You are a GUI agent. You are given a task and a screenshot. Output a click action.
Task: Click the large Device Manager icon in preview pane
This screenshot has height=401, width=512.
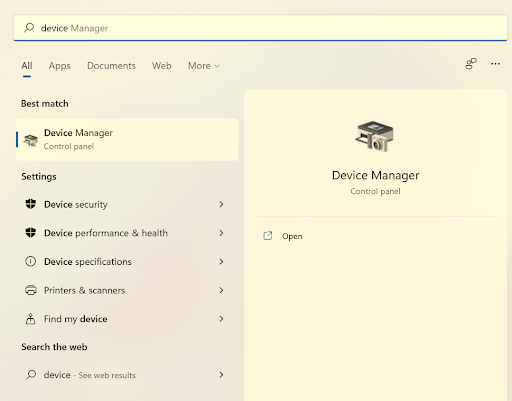(x=374, y=136)
